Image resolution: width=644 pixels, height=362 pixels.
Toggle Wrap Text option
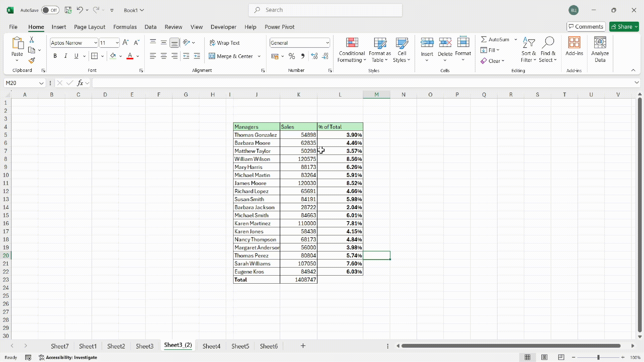point(225,43)
